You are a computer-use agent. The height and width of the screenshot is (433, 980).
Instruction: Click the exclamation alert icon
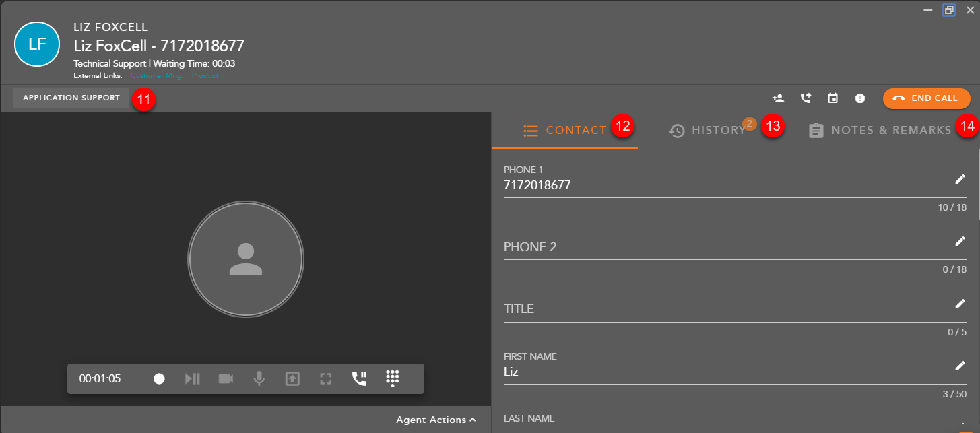point(860,98)
